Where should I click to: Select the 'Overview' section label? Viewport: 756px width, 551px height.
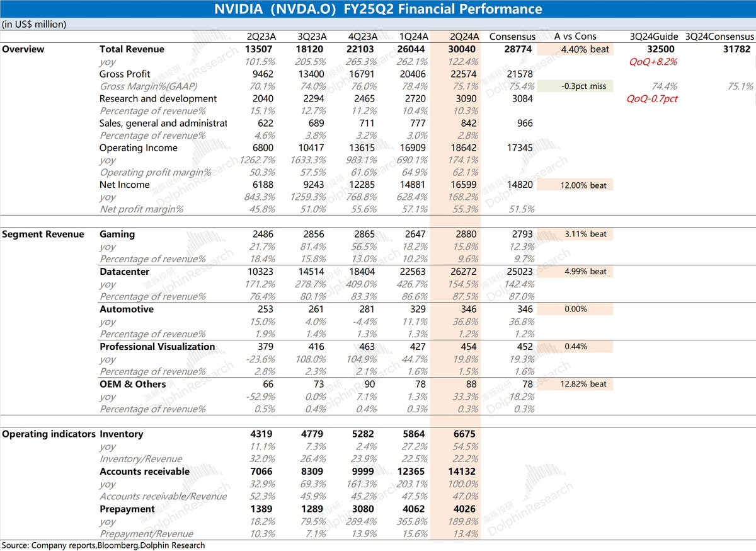(23, 49)
